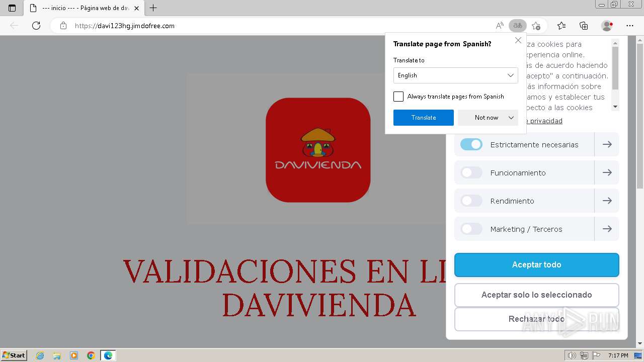Open the browser profile menu
Image resolution: width=644 pixels, height=362 pixels.
click(x=607, y=26)
